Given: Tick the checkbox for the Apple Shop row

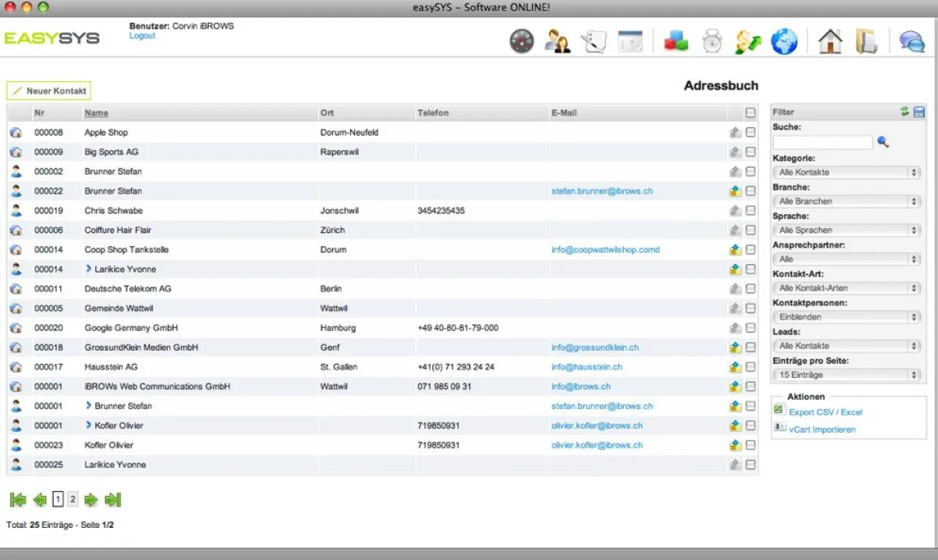Looking at the screenshot, I should pyautogui.click(x=751, y=132).
